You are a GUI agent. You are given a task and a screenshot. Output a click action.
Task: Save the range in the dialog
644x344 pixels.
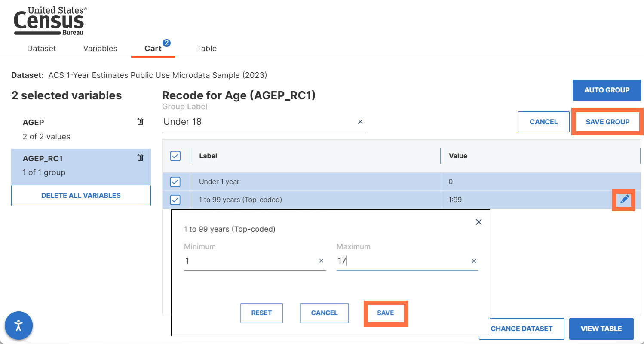(x=386, y=313)
